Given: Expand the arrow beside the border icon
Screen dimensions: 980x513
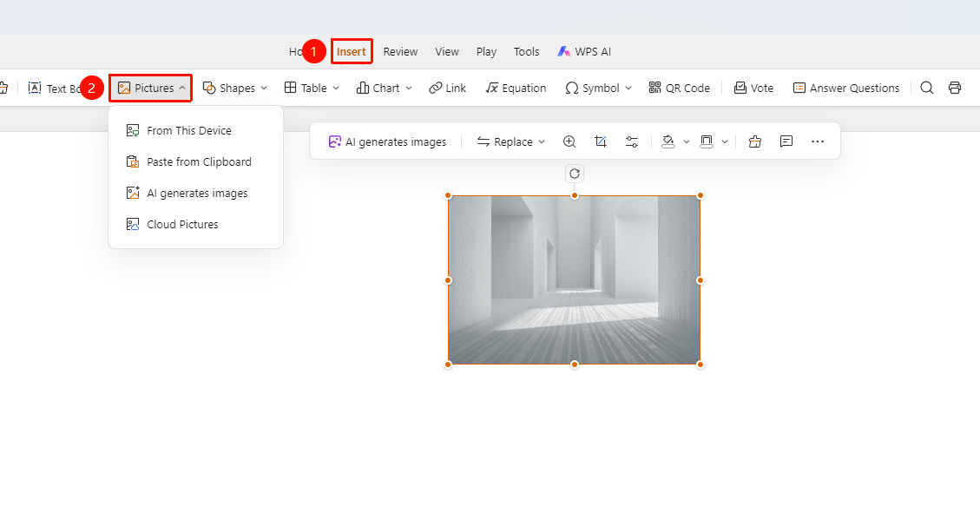Looking at the screenshot, I should pyautogui.click(x=725, y=141).
